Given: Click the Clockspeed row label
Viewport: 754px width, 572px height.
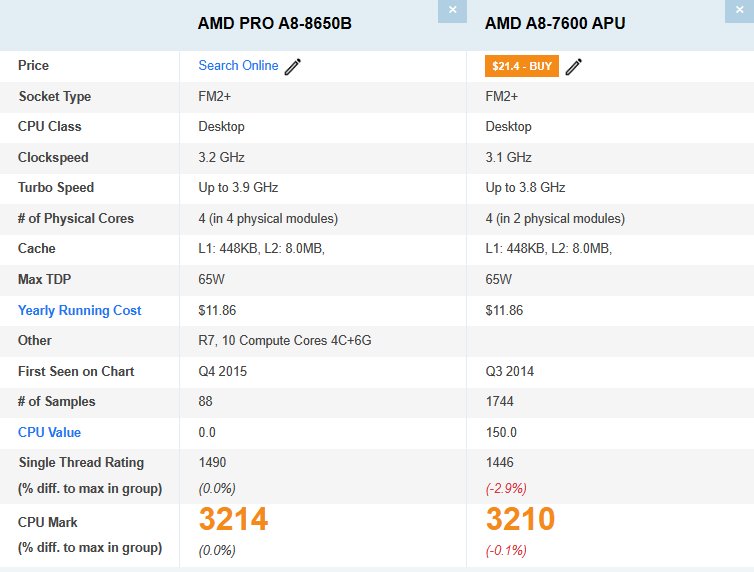Looking at the screenshot, I should [x=53, y=158].
